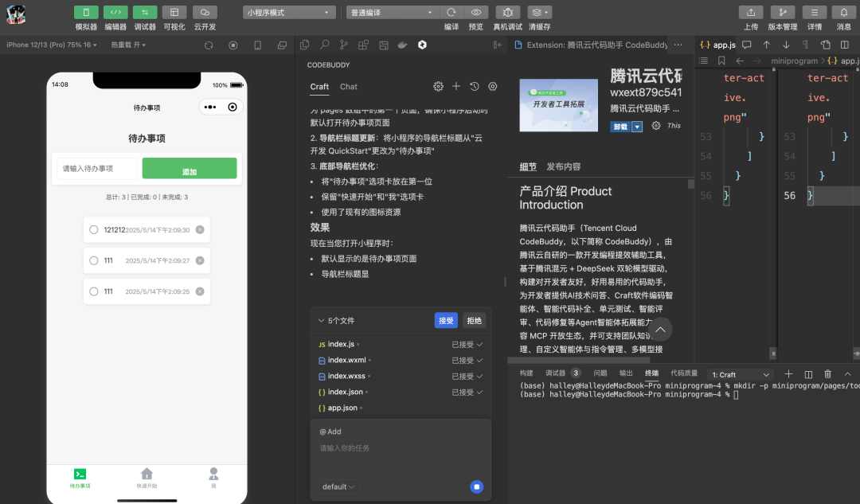
Task: Check the todo 111 dated 2:09:27
Action: (94, 260)
